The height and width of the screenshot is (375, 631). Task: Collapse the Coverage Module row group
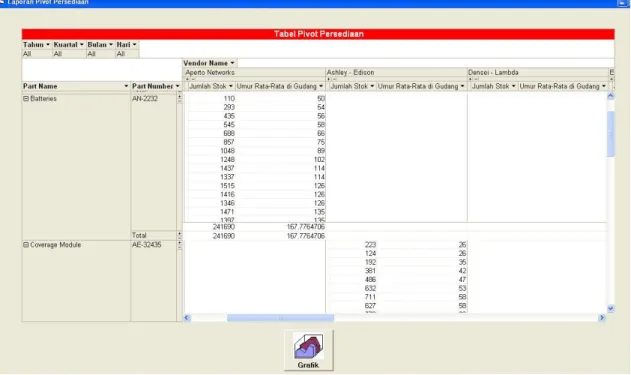pyautogui.click(x=26, y=245)
